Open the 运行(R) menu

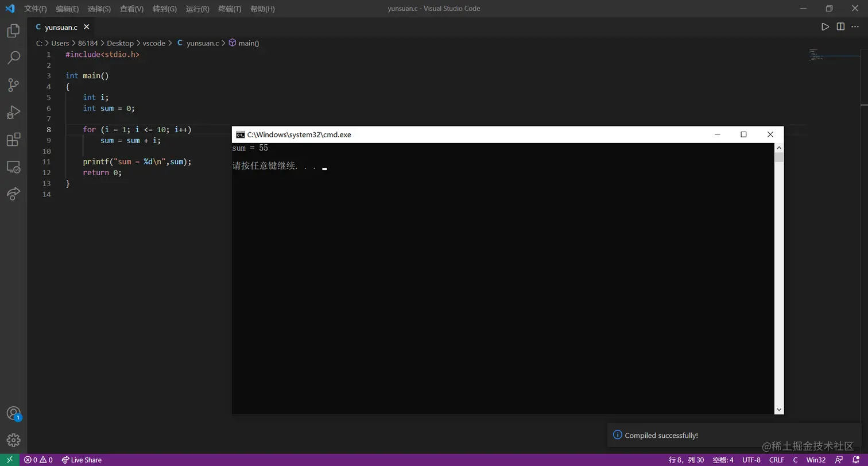[197, 9]
